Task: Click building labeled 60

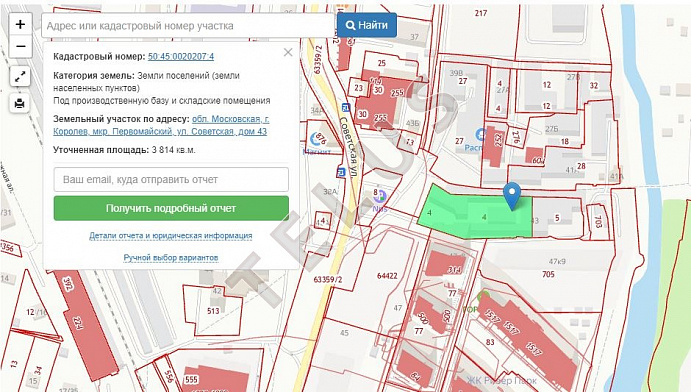Action: tap(537, 160)
